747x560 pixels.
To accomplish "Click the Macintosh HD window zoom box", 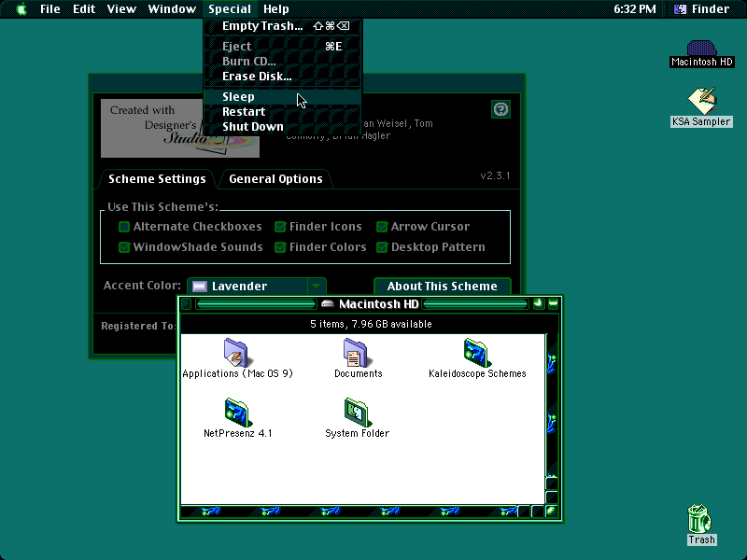I will coord(538,303).
